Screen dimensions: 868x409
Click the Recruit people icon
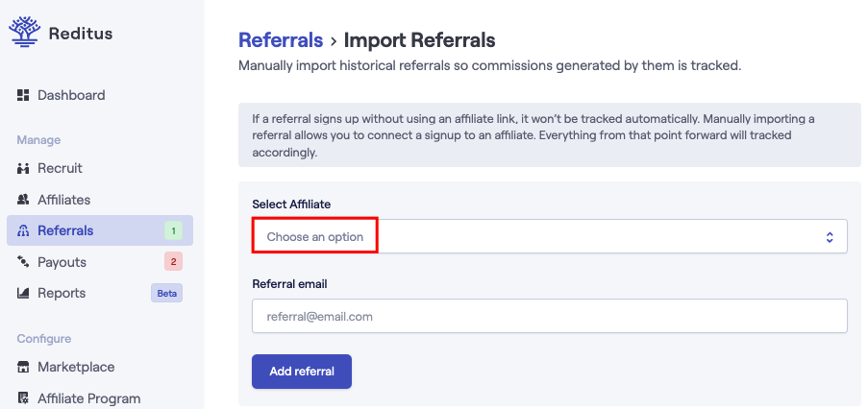[23, 168]
